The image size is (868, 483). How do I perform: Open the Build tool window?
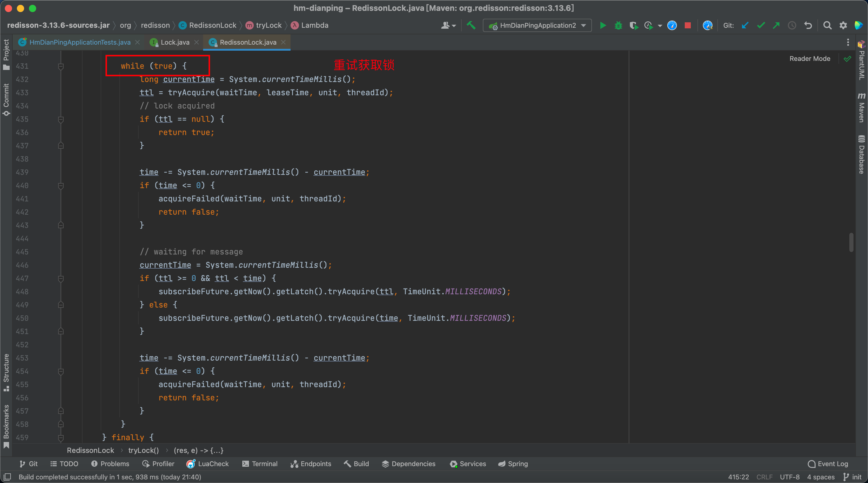coord(357,464)
